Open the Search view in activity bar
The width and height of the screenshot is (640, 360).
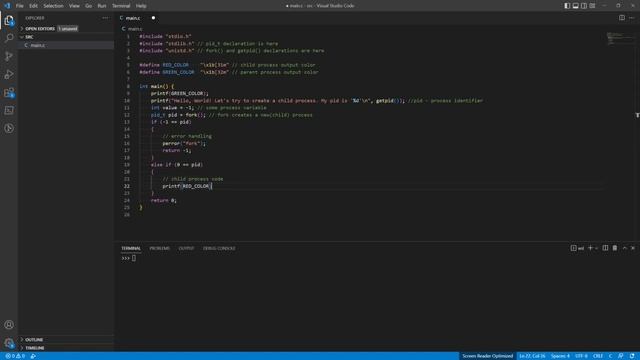[9, 38]
